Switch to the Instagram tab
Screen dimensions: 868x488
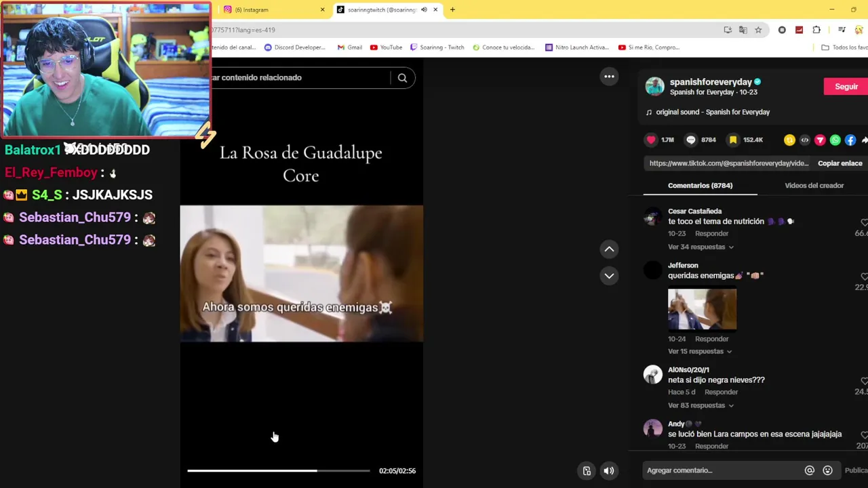point(273,9)
